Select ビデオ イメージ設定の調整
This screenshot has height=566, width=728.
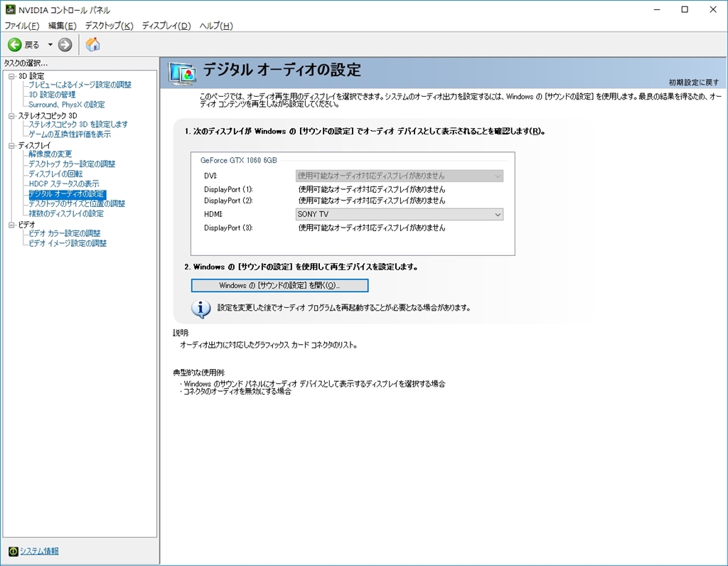pyautogui.click(x=68, y=243)
